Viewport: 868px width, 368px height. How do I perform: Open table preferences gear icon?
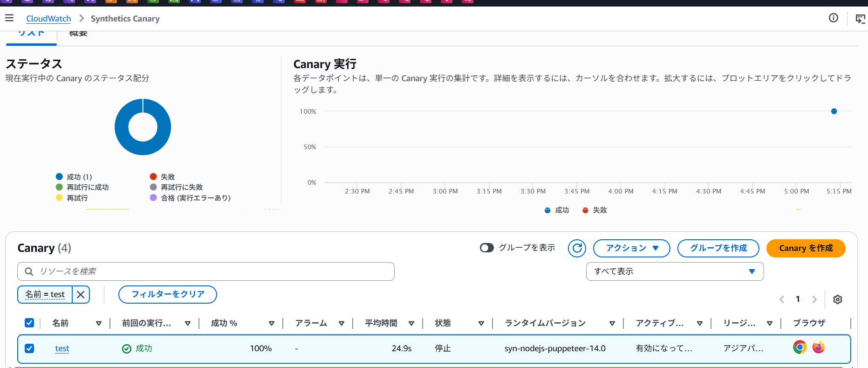coord(837,299)
